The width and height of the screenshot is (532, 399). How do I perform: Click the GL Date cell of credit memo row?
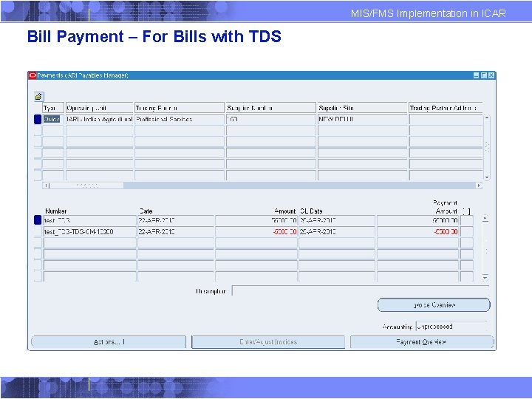[337, 232]
